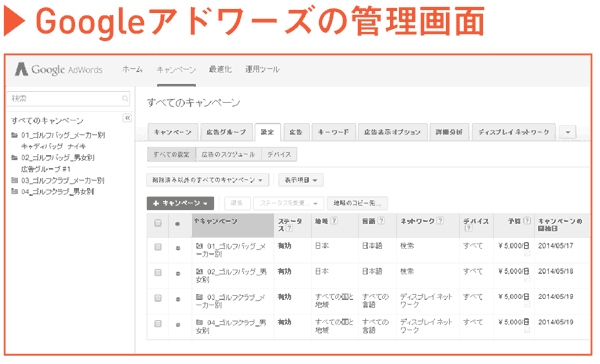
Task: Open help icon under デバイス column header
Action: pyautogui.click(x=468, y=228)
